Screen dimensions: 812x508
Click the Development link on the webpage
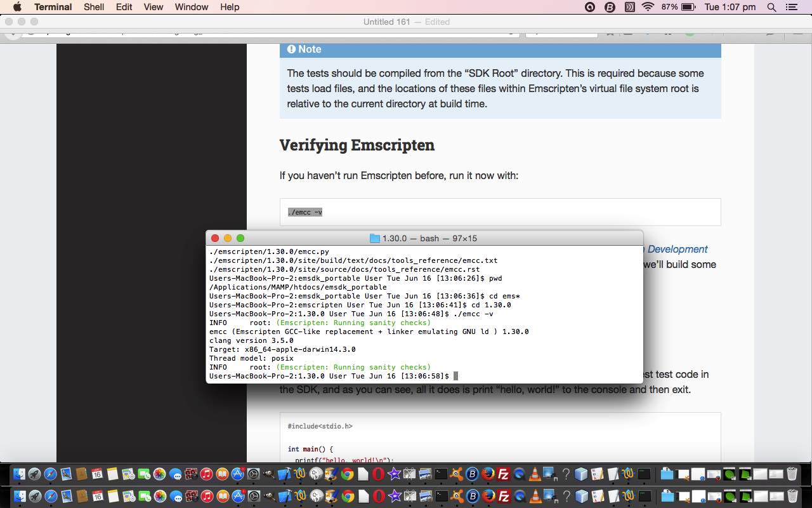pos(678,249)
